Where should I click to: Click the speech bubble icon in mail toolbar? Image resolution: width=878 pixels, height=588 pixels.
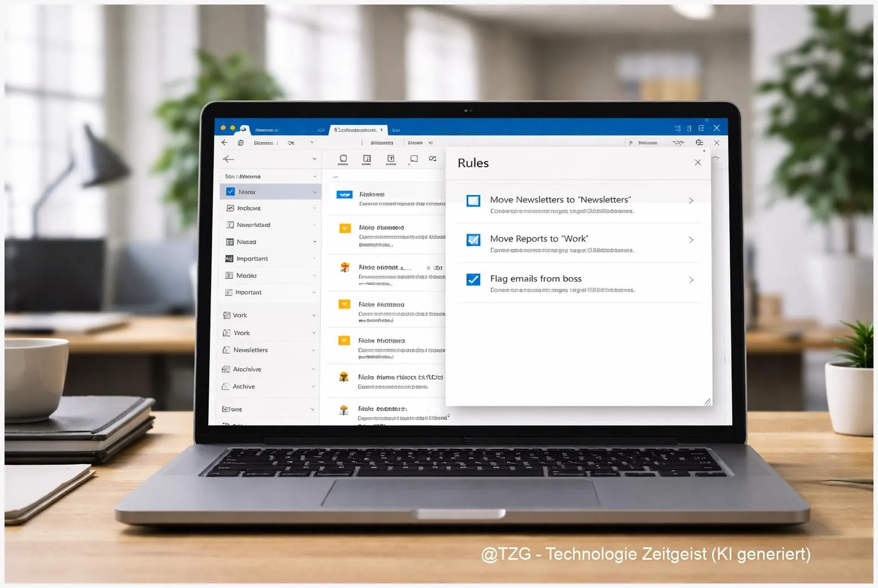coord(414,159)
